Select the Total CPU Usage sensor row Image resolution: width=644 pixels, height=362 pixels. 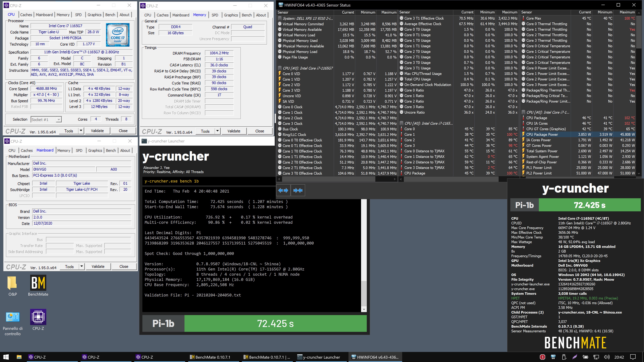point(459,79)
